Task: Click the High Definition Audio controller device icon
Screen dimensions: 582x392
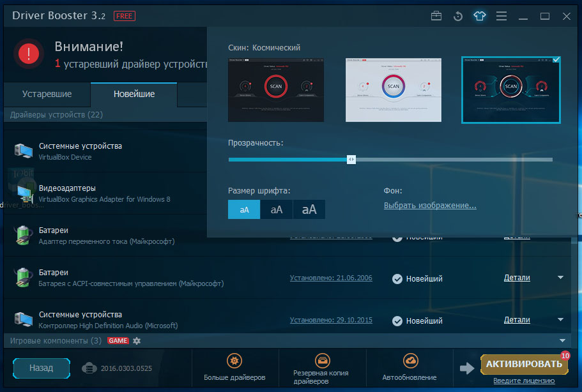Action: coord(24,319)
